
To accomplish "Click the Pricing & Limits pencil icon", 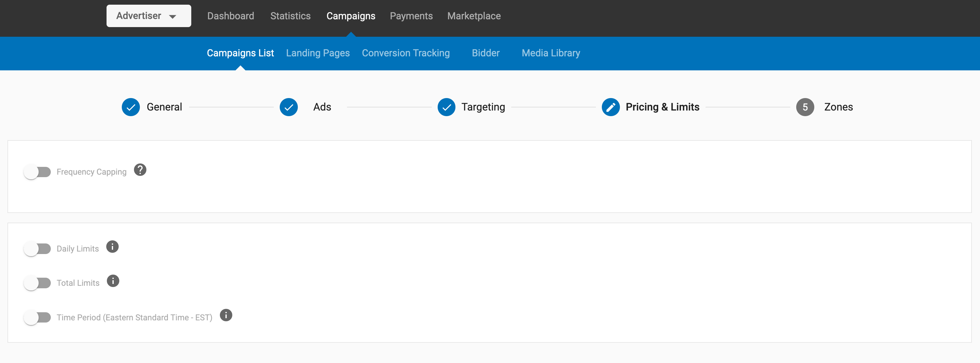I will [610, 107].
